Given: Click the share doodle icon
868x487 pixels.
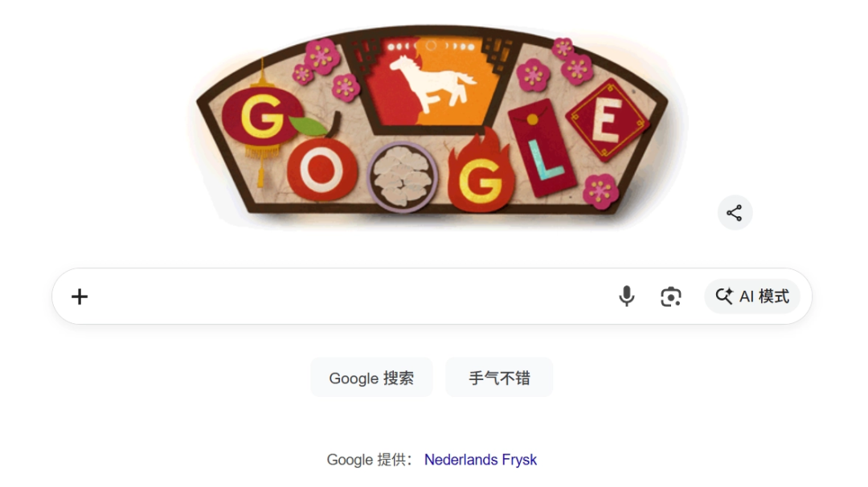Looking at the screenshot, I should pyautogui.click(x=735, y=212).
